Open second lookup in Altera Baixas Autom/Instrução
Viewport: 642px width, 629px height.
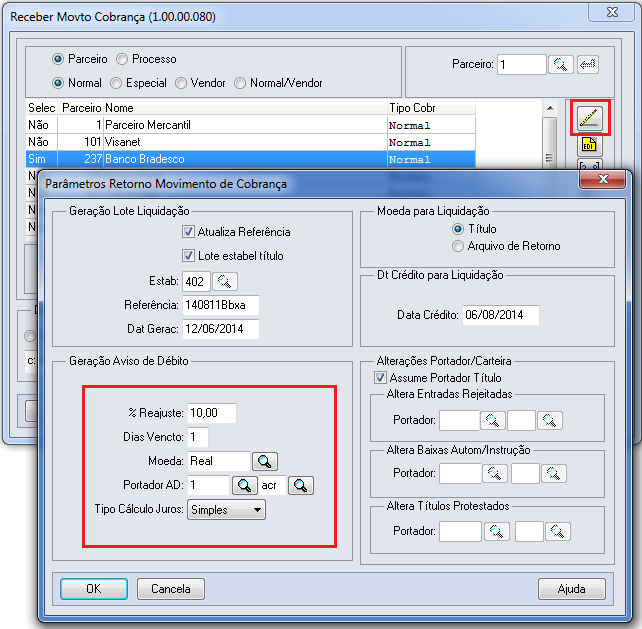(x=554, y=474)
